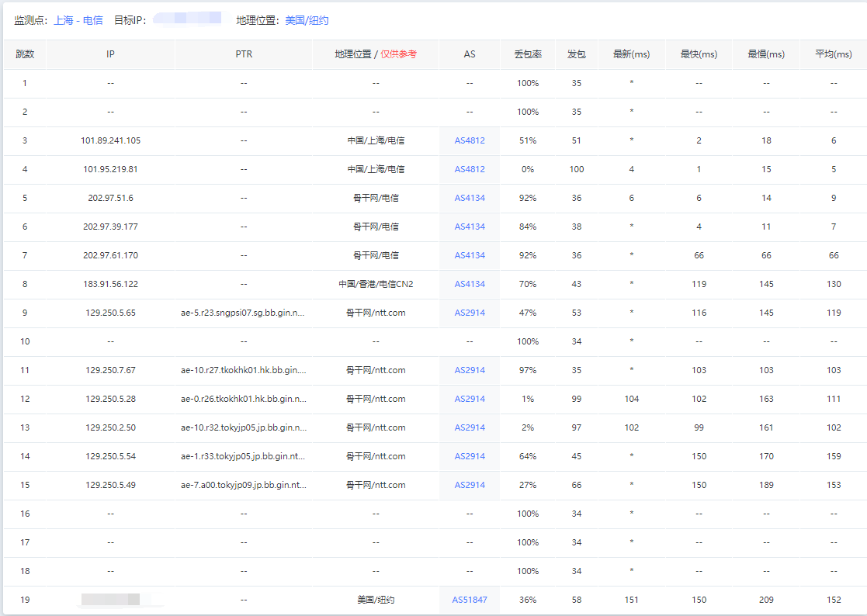This screenshot has width=867, height=616.
Task: Click the 209 slowest ms value
Action: coord(766,600)
